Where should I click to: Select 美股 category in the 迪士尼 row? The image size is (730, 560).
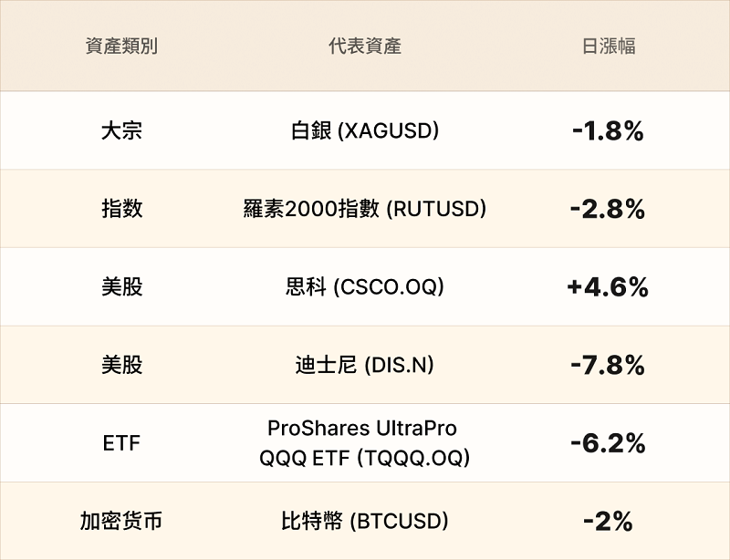[x=121, y=366]
